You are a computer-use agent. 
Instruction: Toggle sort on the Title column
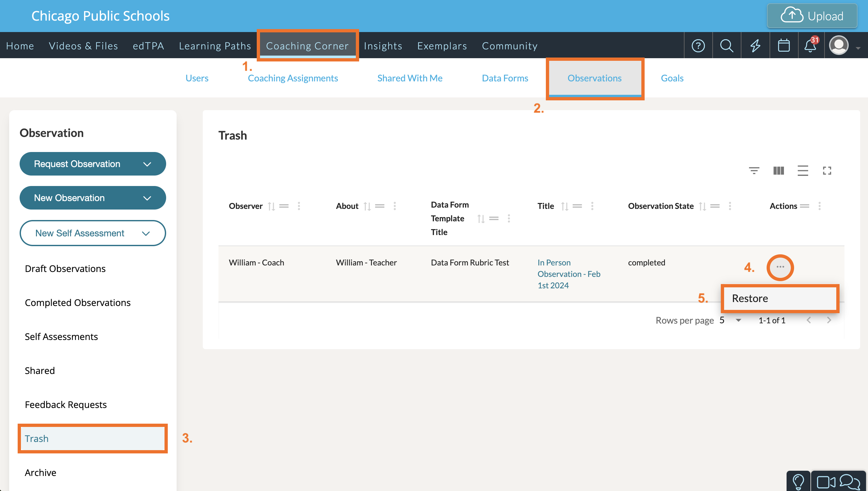point(564,206)
